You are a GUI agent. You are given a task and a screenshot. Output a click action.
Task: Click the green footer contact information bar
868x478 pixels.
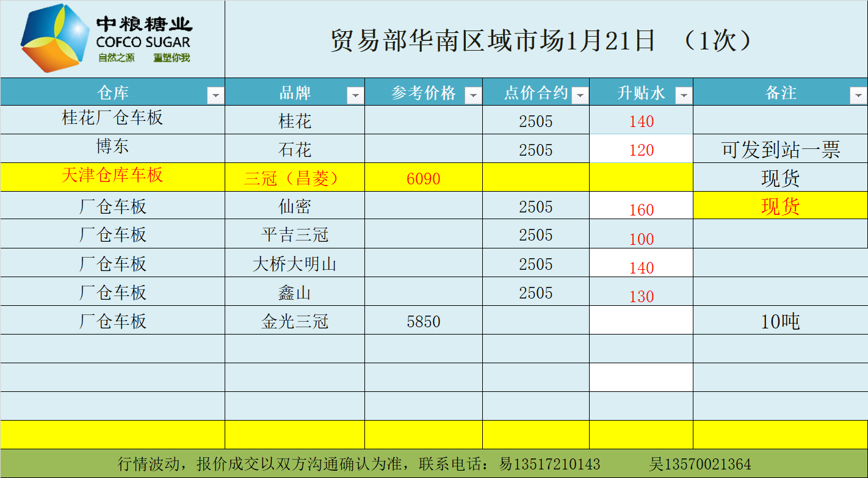pyautogui.click(x=433, y=464)
